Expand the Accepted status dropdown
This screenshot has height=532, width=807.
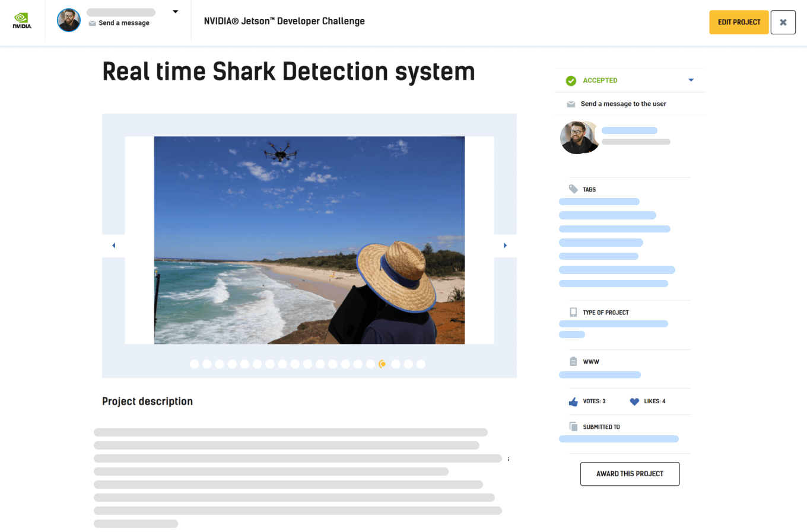(x=691, y=80)
